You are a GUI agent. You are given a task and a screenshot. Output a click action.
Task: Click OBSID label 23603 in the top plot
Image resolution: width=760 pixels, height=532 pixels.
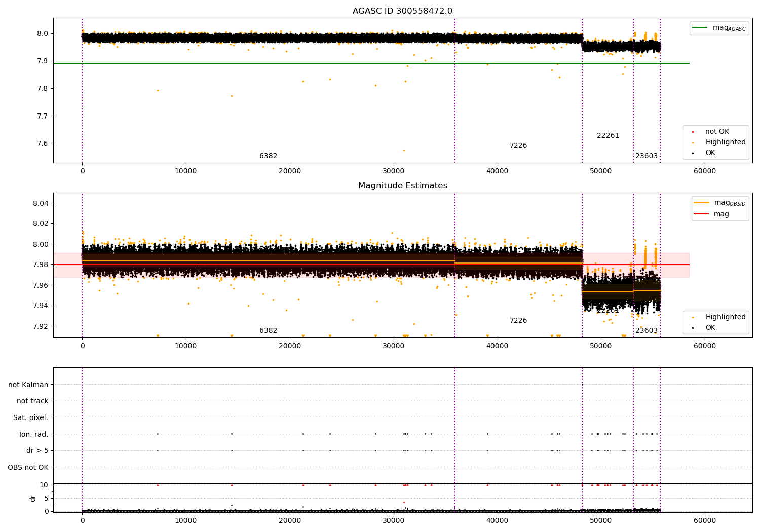(646, 156)
